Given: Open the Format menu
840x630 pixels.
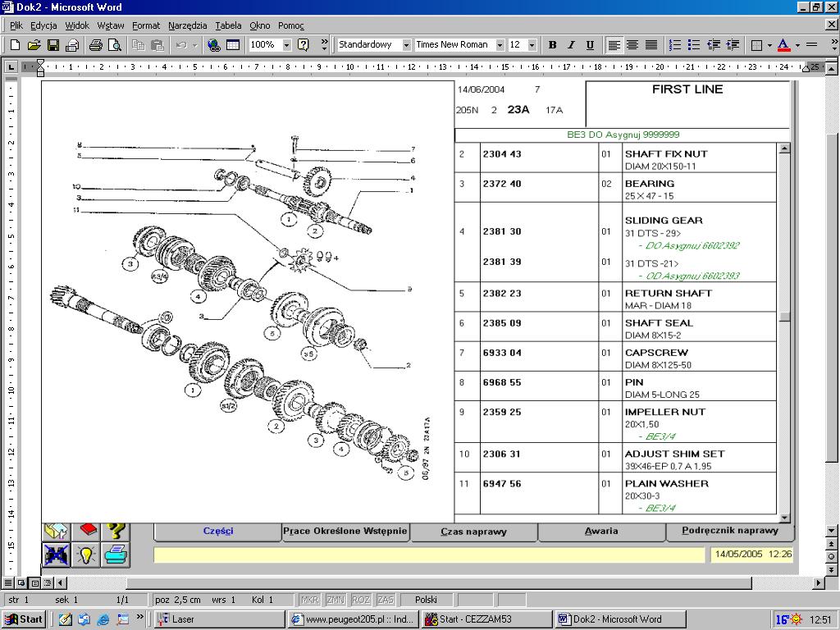Looking at the screenshot, I should (146, 25).
